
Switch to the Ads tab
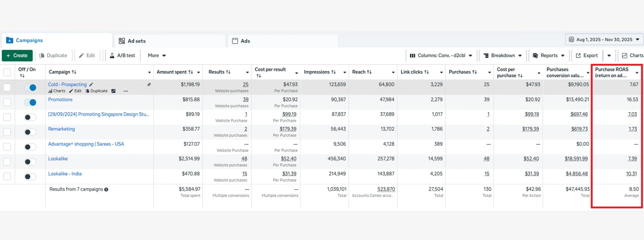point(241,41)
